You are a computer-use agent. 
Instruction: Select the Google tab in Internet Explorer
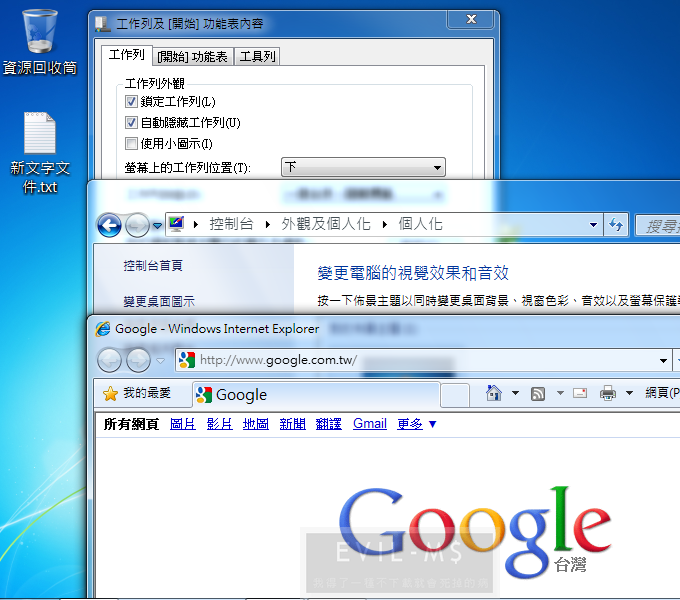(317, 395)
